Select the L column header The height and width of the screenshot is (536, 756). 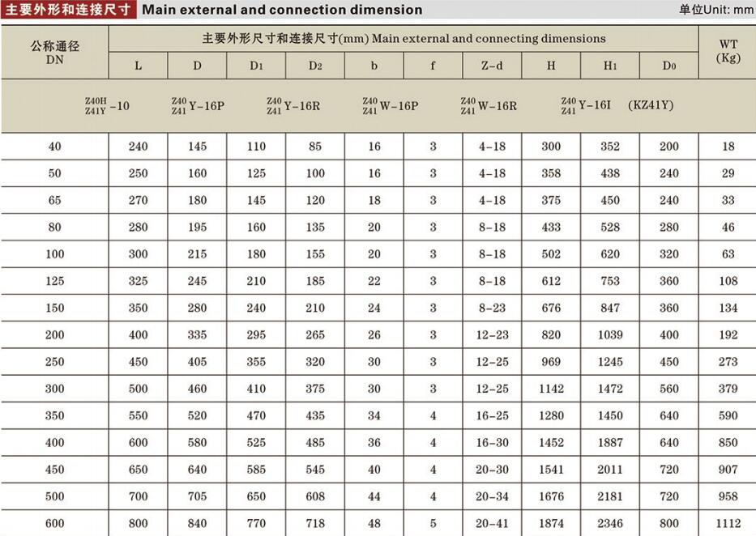pos(138,66)
